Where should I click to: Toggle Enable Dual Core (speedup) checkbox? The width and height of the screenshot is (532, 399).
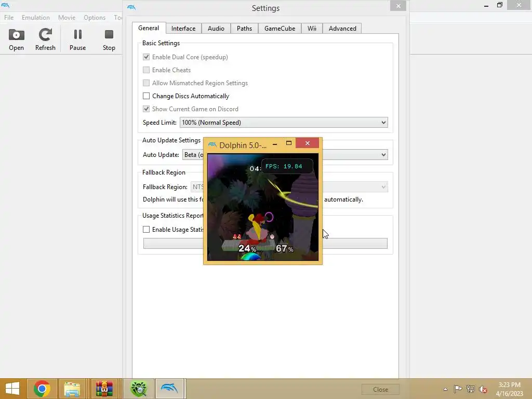click(x=146, y=57)
